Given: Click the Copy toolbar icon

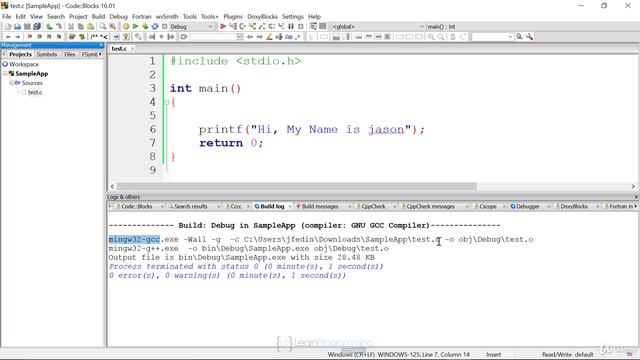Looking at the screenshot, I should click(81, 27).
